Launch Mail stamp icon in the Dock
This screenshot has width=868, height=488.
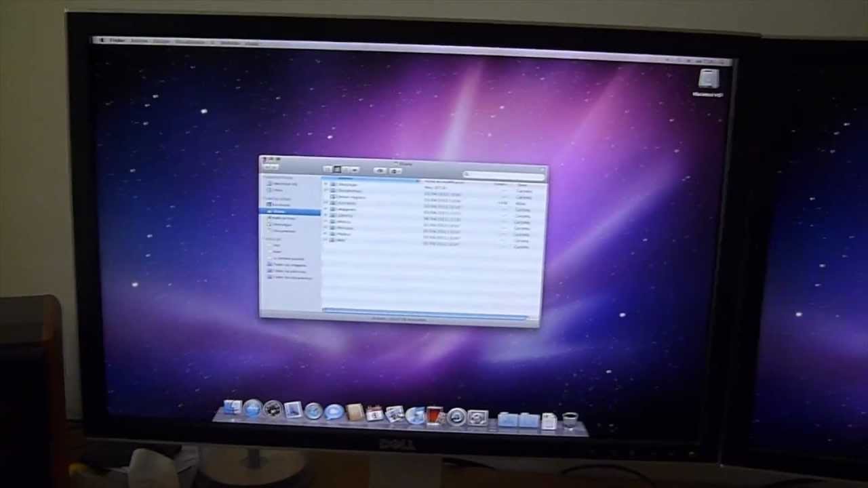pos(293,409)
